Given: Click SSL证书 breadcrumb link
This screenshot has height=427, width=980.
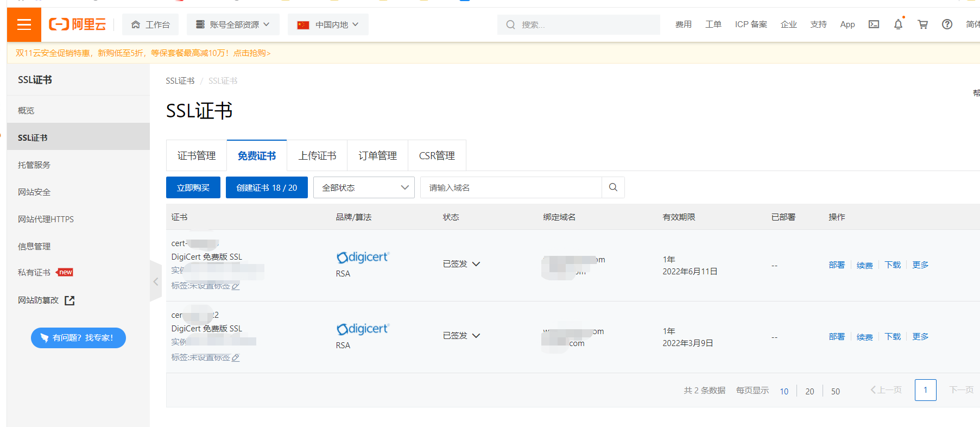Looking at the screenshot, I should tap(180, 81).
